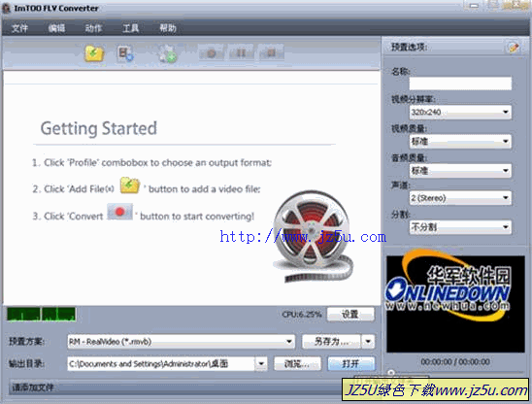The width and height of the screenshot is (532, 404).
Task: Open the 音频质量 dropdown
Action: [x=460, y=170]
